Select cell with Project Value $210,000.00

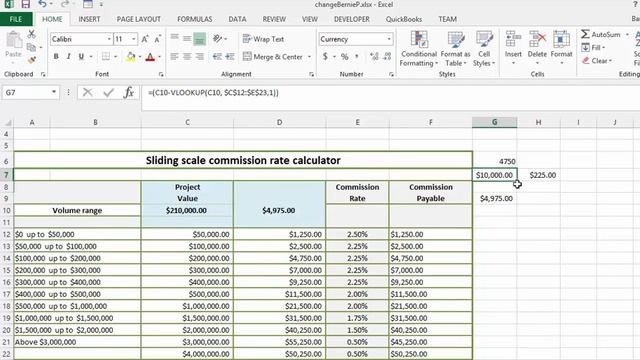(187, 210)
